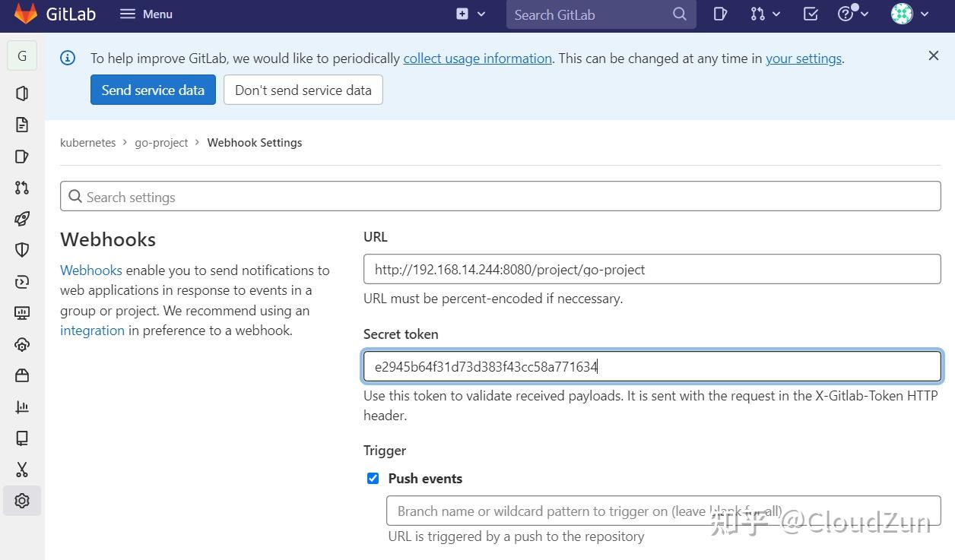Expand the create new plus dropdown
The height and width of the screenshot is (560, 955).
pos(471,14)
